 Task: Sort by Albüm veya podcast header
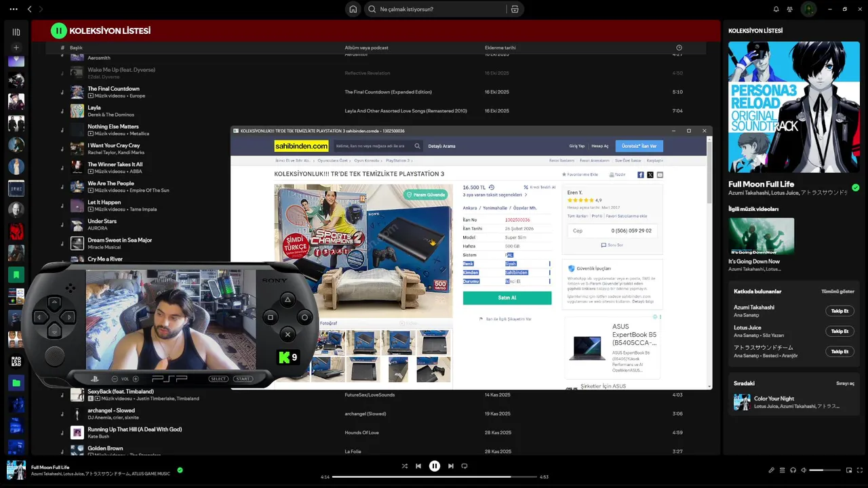pos(366,47)
